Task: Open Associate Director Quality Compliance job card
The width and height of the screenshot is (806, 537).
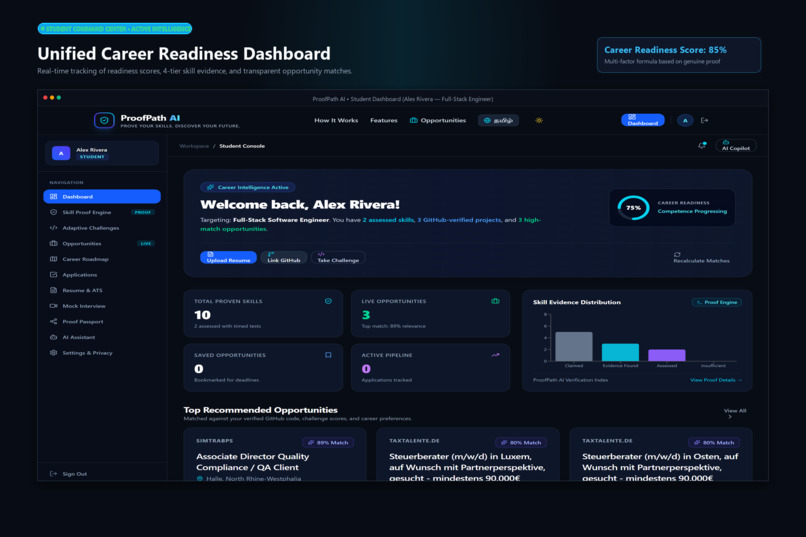Action: (274, 455)
